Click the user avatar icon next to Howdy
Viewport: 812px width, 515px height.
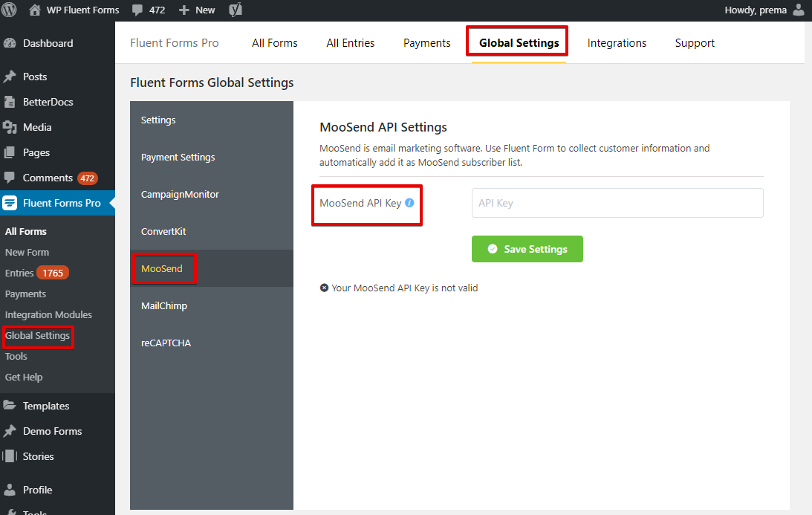(799, 10)
